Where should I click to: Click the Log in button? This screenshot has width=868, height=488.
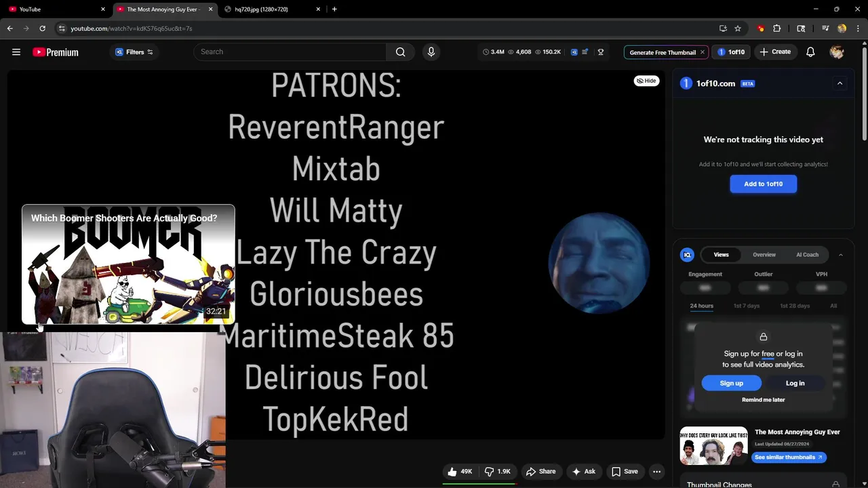pos(795,383)
